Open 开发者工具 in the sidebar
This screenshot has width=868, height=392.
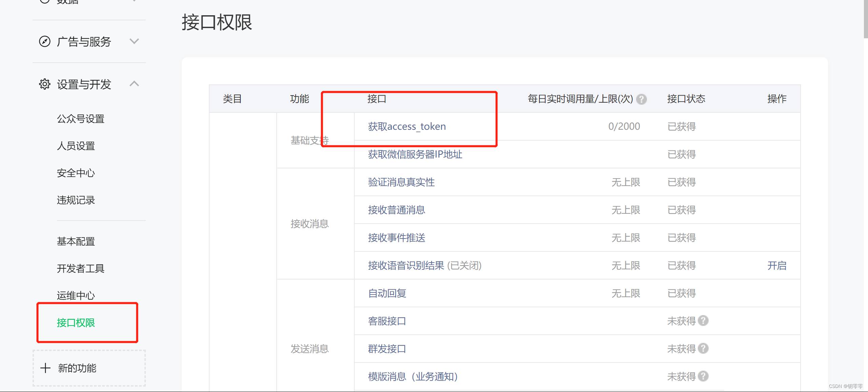pyautogui.click(x=81, y=269)
